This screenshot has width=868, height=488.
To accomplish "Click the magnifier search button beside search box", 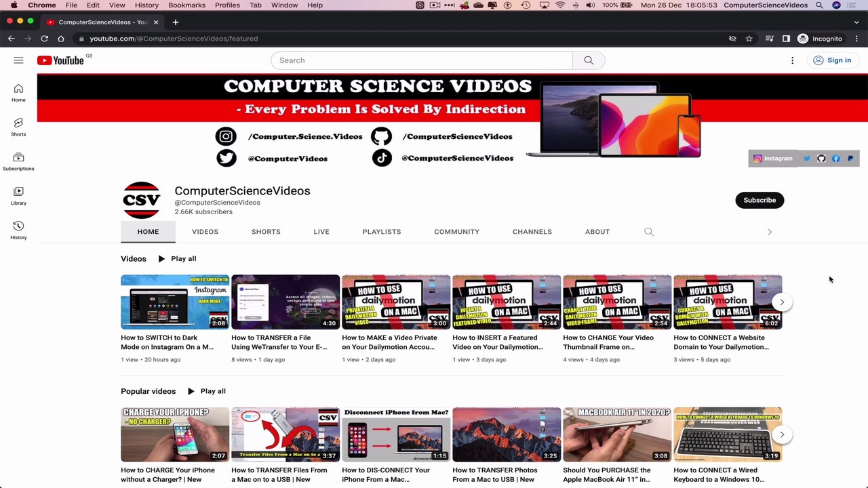I will 589,60.
